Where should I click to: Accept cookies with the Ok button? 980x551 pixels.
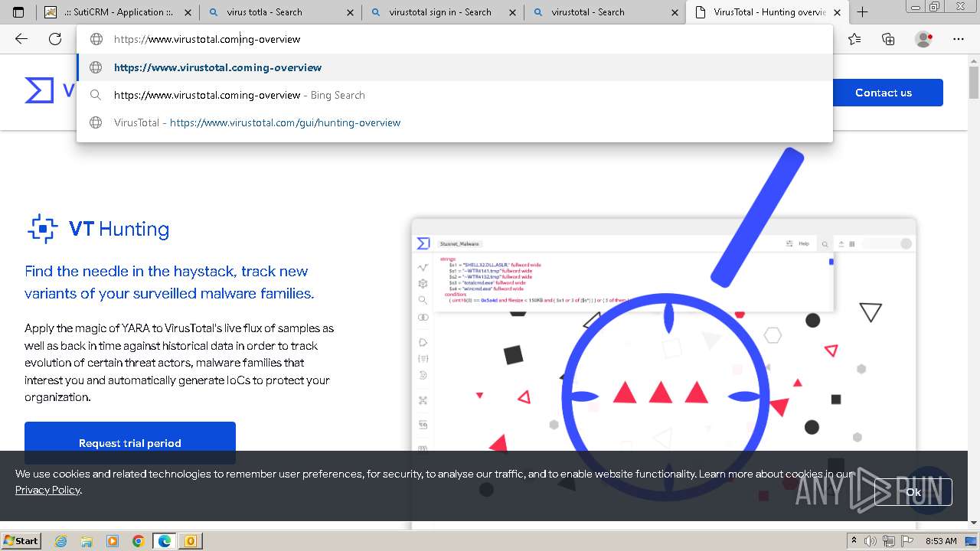(x=913, y=492)
